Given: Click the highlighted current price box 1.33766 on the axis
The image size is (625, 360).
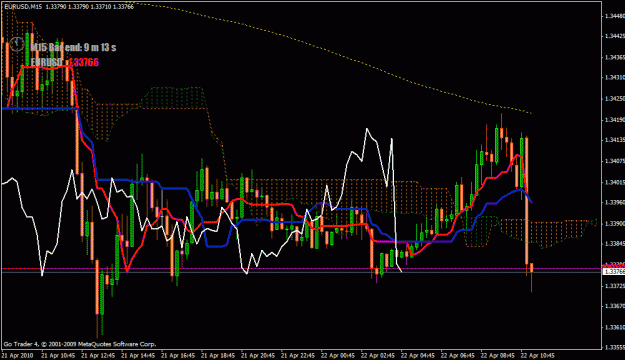Looking at the screenshot, I should tap(614, 271).
